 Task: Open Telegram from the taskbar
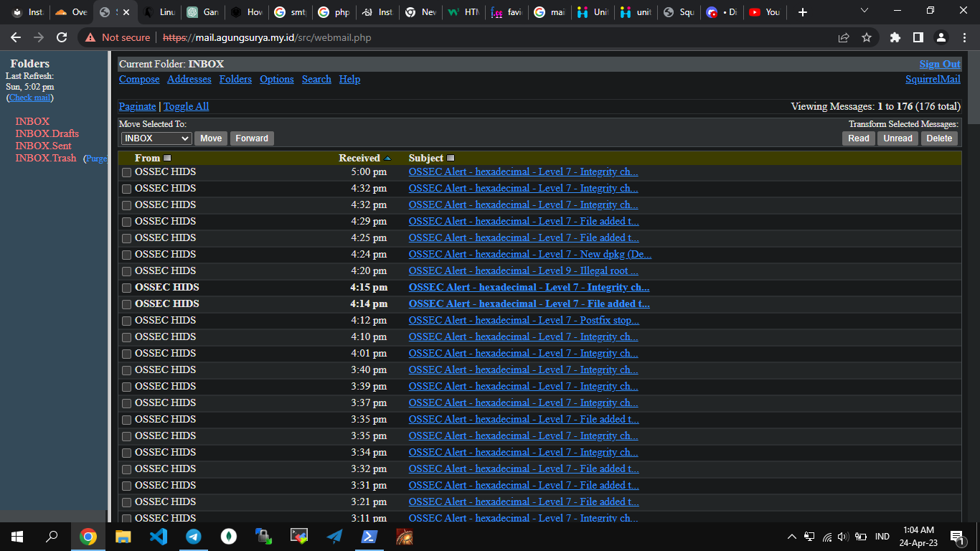pyautogui.click(x=194, y=536)
